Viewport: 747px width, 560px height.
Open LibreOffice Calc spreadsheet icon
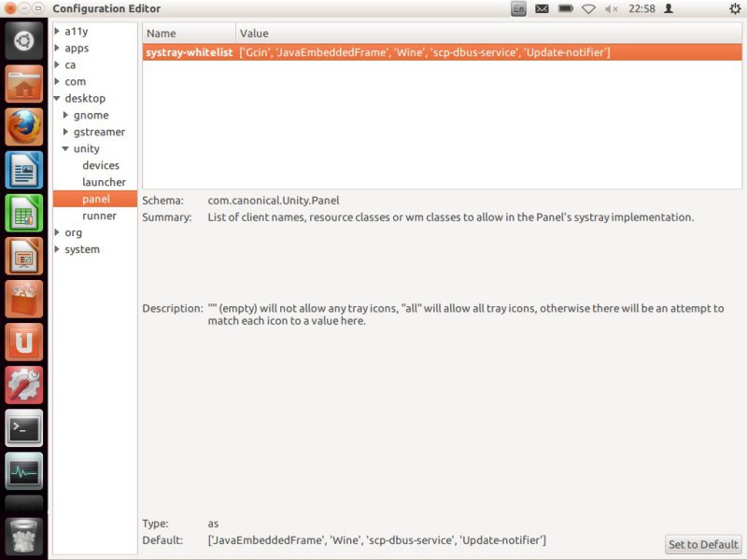[x=24, y=213]
